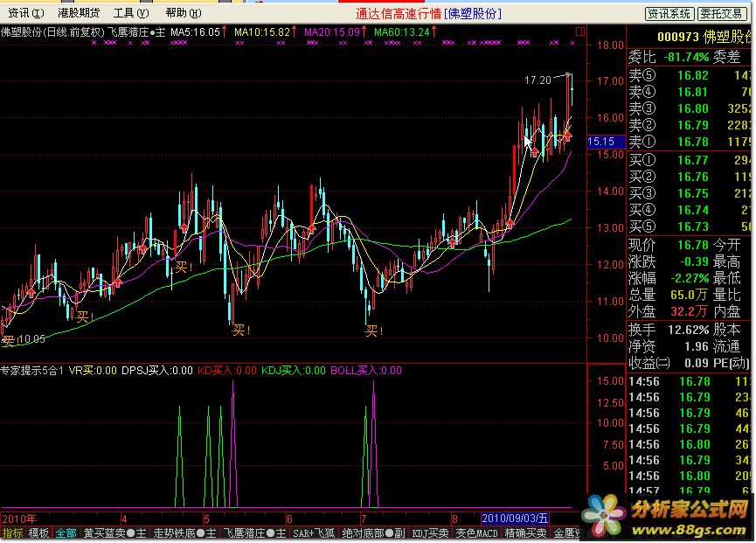Select the 买⑤ 16.73 bid row

click(x=691, y=226)
